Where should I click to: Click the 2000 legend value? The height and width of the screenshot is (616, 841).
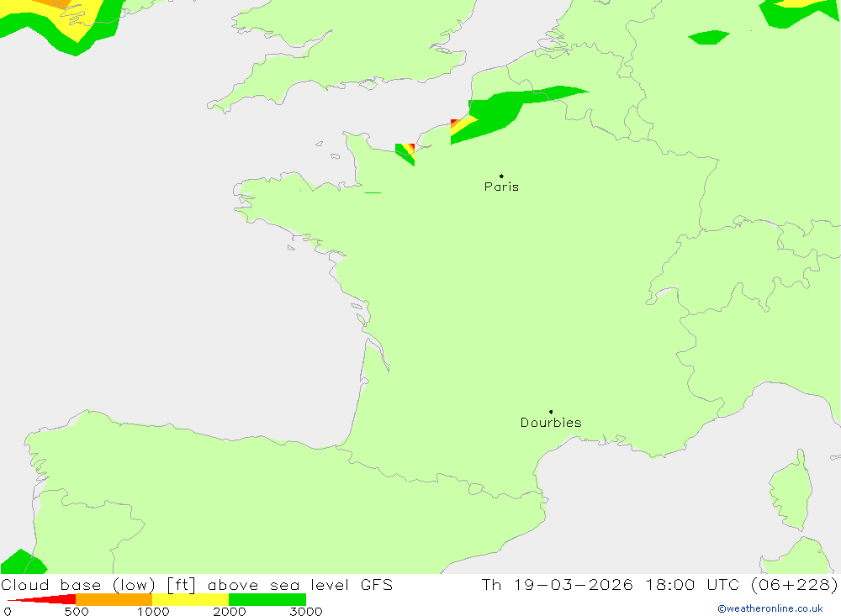(229, 611)
